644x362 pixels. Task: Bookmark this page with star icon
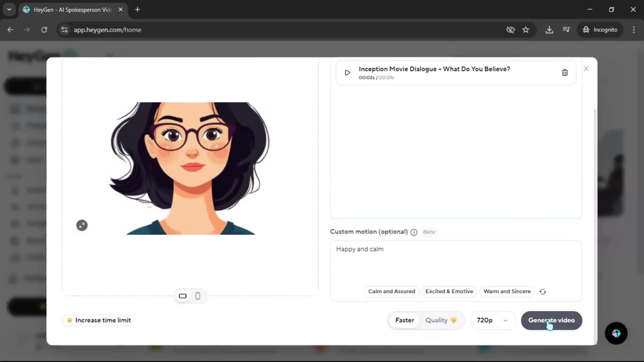point(526,30)
